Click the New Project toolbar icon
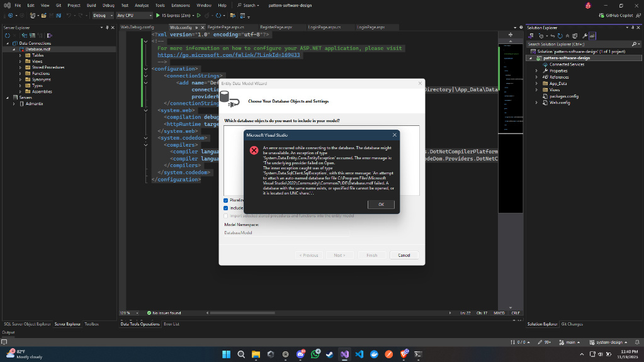The width and height of the screenshot is (644, 362). tap(33, 16)
